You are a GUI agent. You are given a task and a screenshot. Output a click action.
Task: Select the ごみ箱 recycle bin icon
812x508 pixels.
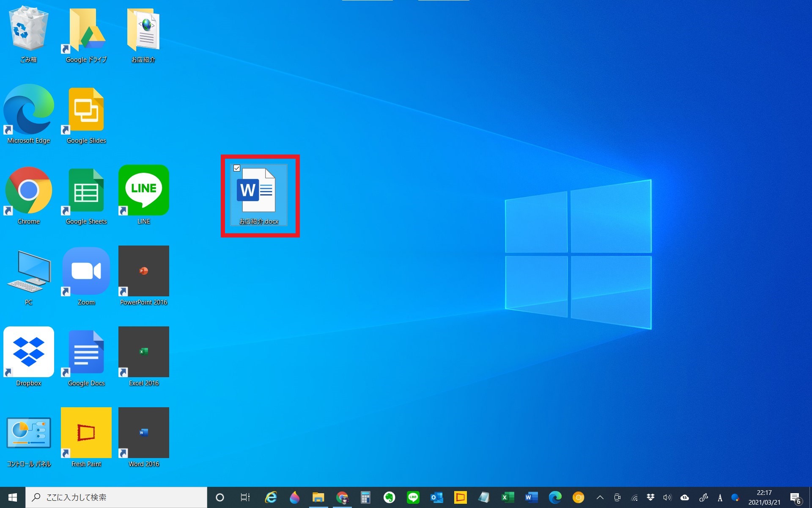[x=29, y=35]
